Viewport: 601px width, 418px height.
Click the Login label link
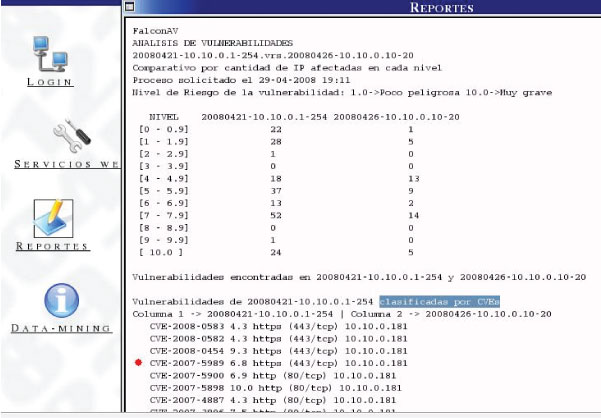(49, 82)
